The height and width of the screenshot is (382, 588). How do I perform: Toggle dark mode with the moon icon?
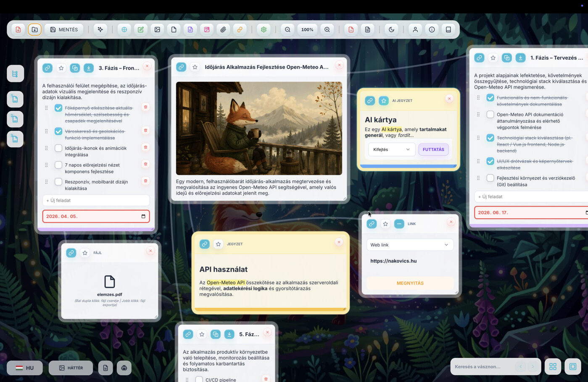(x=391, y=29)
